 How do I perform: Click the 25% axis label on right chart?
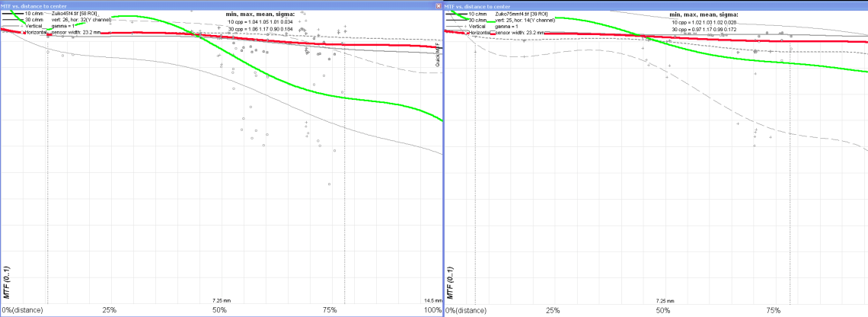pyautogui.click(x=553, y=311)
